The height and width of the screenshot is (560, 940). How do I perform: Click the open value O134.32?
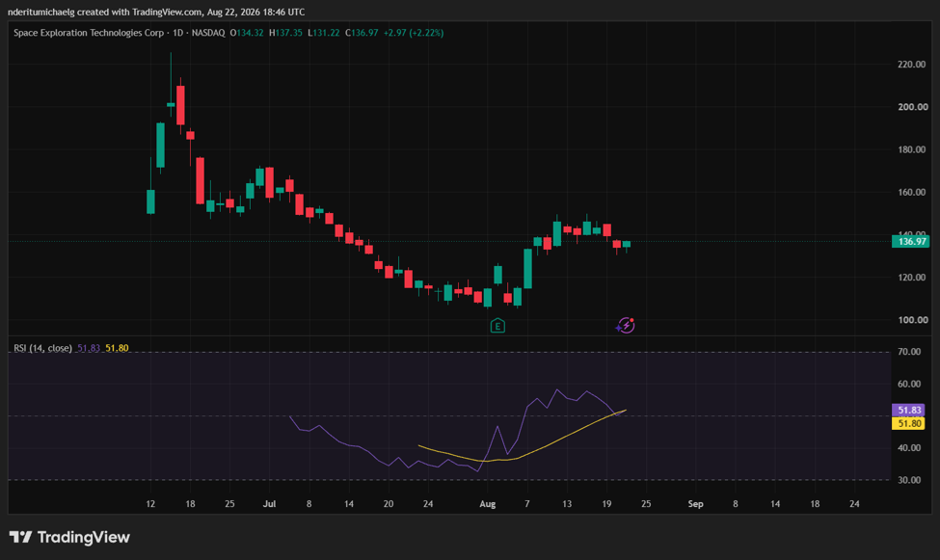(247, 33)
